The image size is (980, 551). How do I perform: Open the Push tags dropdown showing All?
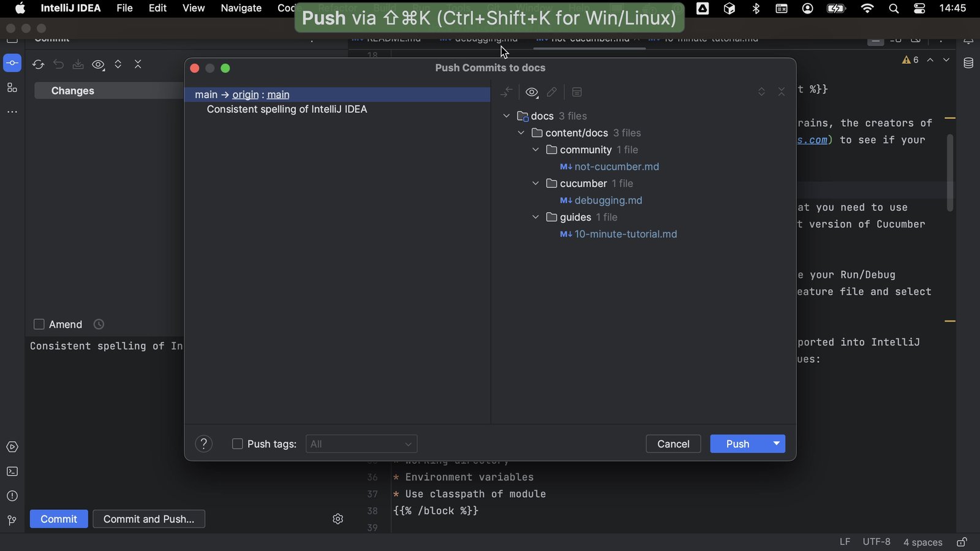click(361, 444)
